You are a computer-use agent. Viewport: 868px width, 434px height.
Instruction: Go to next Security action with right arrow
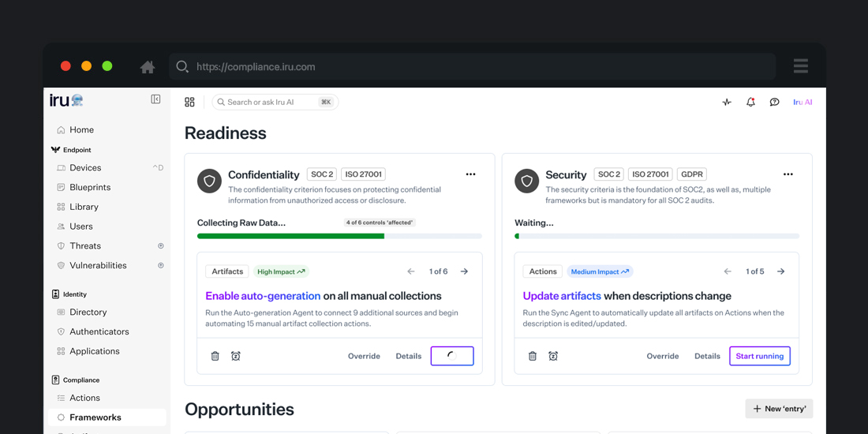click(780, 271)
